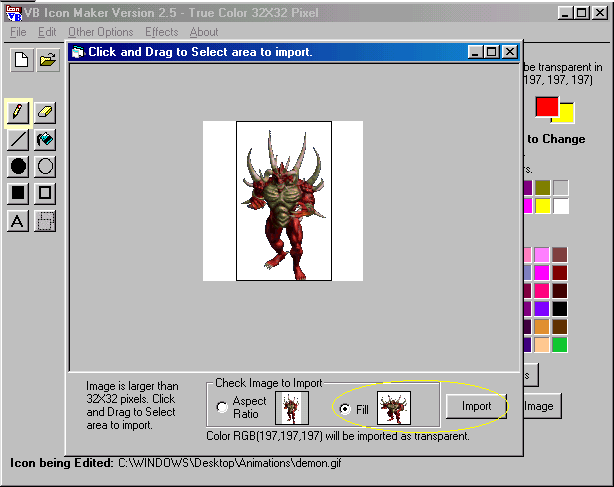Screen dimensions: 614x487
Task: Click the Aspect Ratio preview thumbnail
Action: [x=292, y=408]
